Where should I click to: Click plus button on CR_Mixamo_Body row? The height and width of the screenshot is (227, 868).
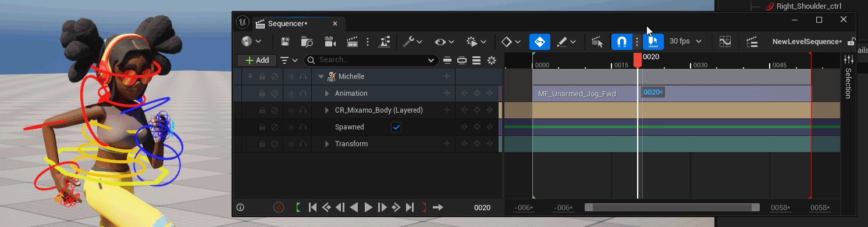(x=447, y=110)
